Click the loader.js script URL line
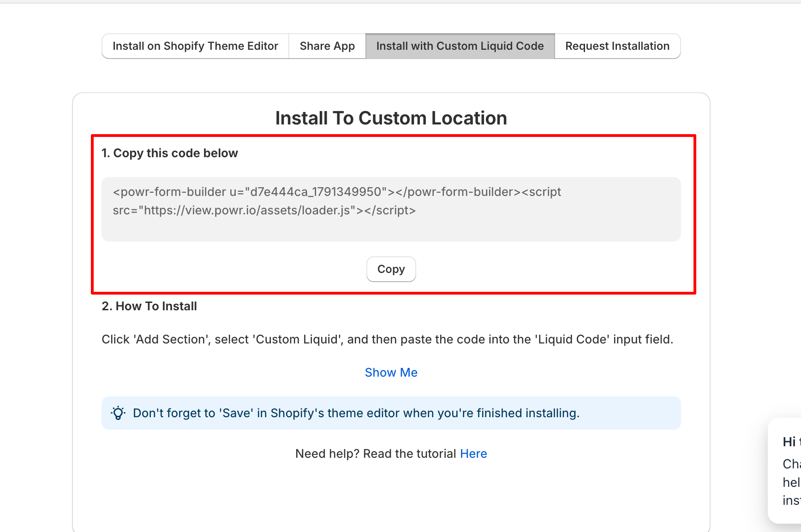The image size is (801, 532). click(x=264, y=210)
